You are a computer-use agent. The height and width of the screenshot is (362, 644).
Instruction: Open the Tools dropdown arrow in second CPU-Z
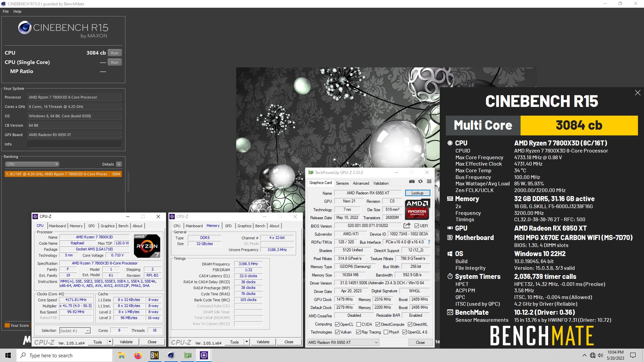(x=246, y=342)
